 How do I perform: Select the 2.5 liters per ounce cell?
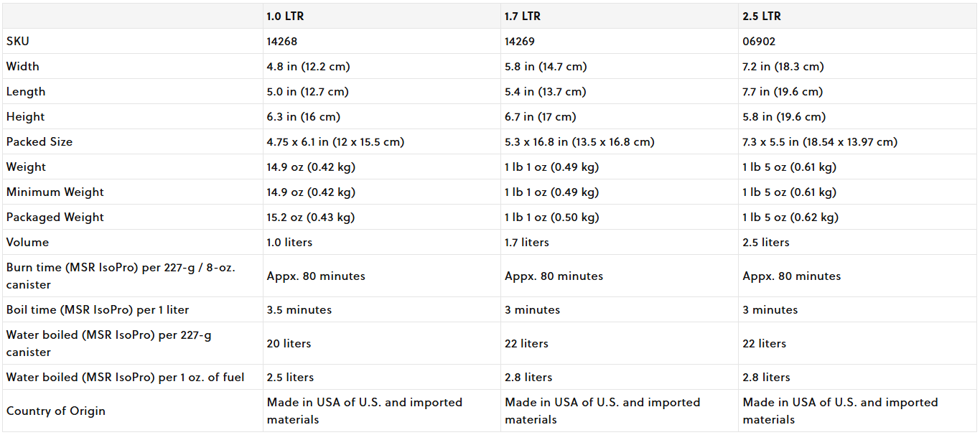290,378
